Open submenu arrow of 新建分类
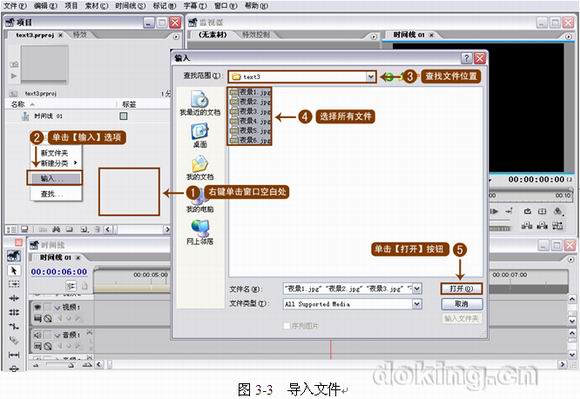 click(75, 163)
